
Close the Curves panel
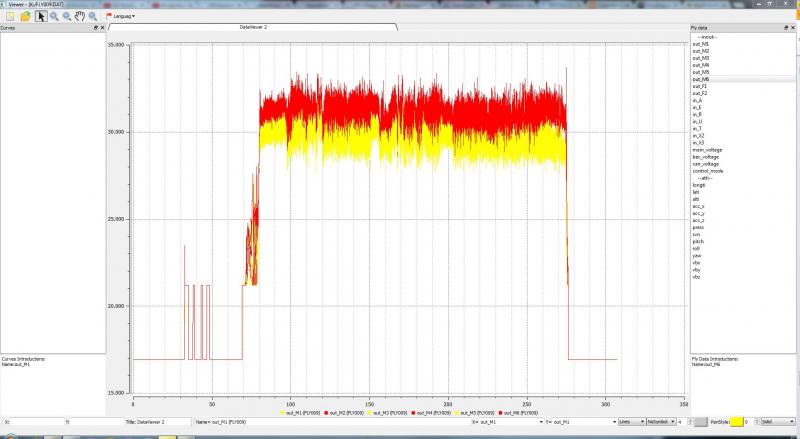tap(102, 28)
